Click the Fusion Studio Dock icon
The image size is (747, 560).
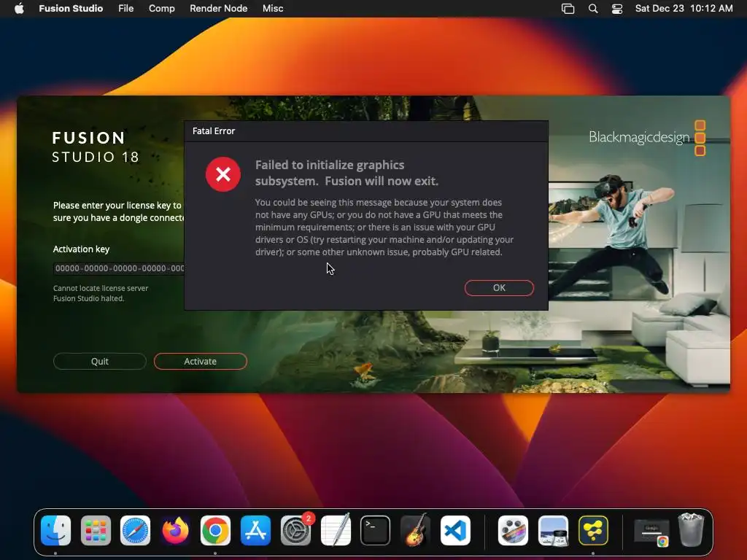tap(593, 530)
